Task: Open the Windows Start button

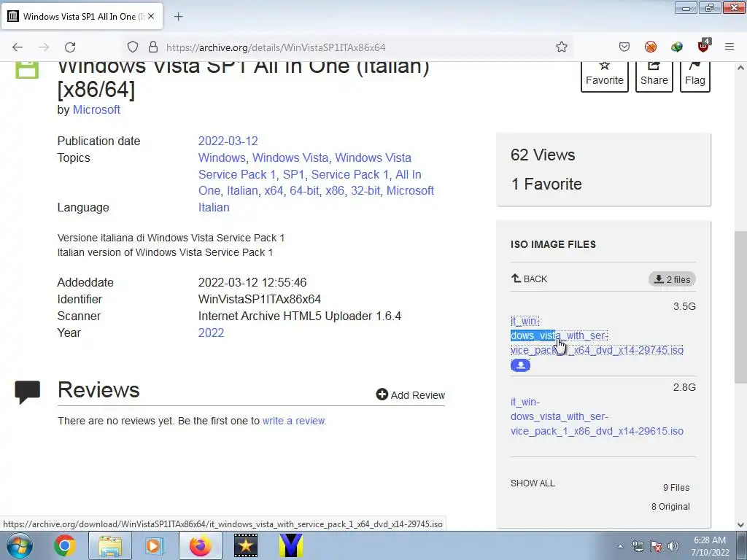Action: [x=18, y=545]
